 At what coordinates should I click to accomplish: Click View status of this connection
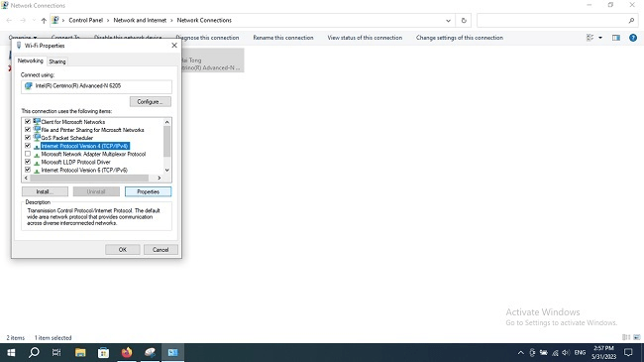365,38
